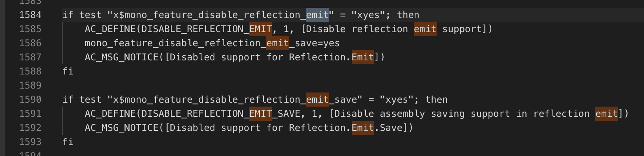Click highlighted 'emit' in the emit_save=yes assignment
644x156 pixels.
[278, 43]
